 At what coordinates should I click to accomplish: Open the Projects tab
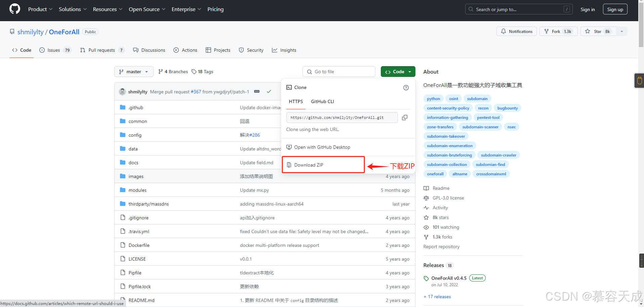pos(218,50)
